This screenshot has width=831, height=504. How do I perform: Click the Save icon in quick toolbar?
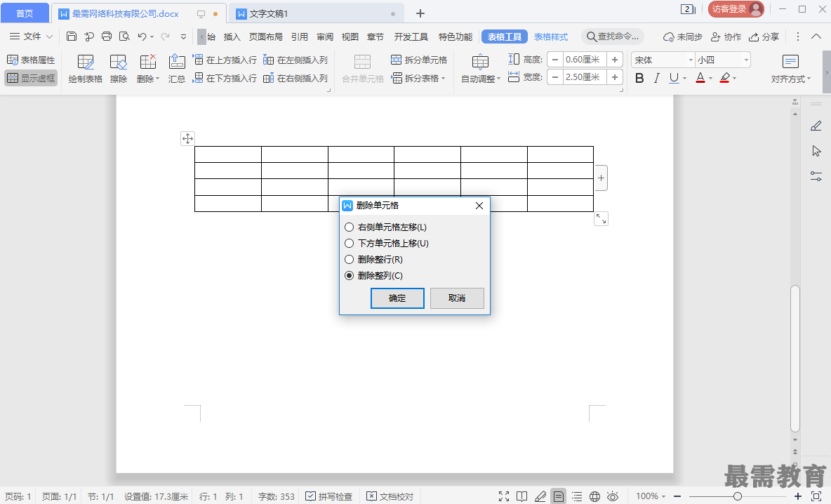click(x=72, y=36)
